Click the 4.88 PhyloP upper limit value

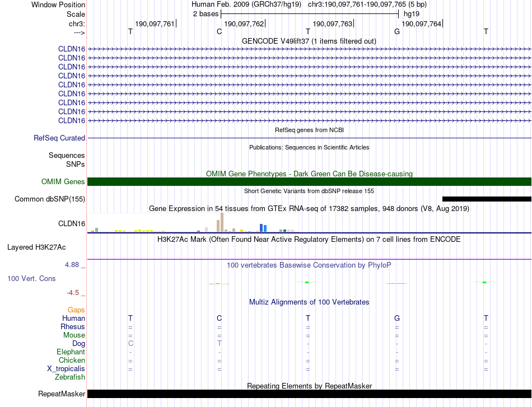pyautogui.click(x=72, y=265)
